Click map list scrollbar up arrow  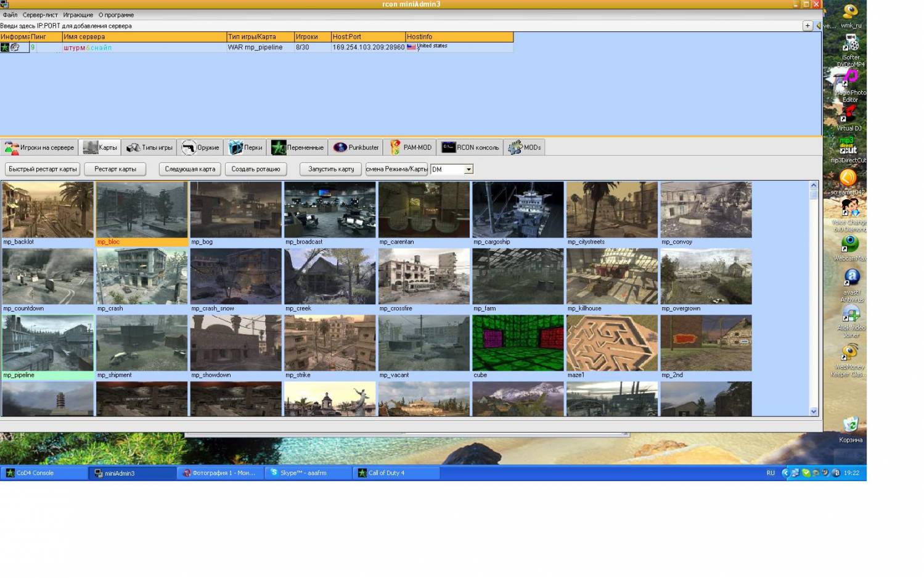(x=814, y=185)
